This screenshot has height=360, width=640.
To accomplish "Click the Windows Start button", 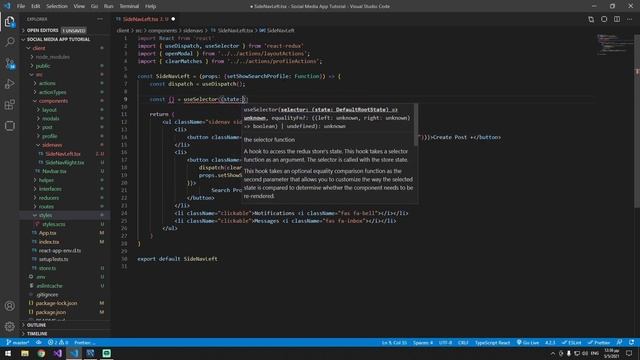I will coord(8,353).
